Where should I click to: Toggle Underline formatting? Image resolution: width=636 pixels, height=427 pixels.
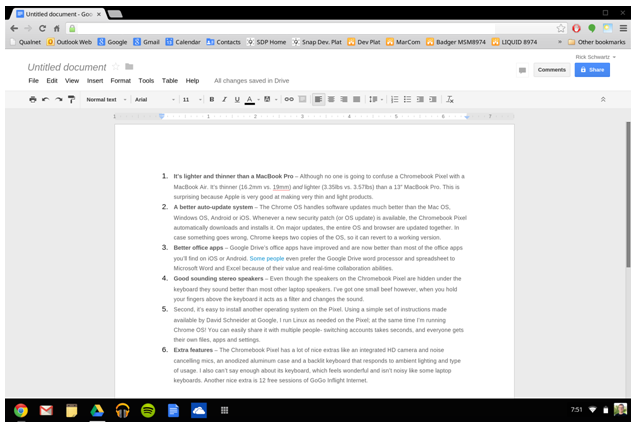pyautogui.click(x=237, y=100)
